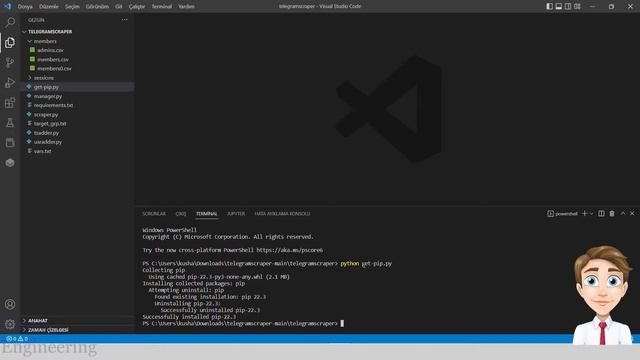Viewport: 640px width, 360px height.
Task: Open the Accounts icon
Action: [x=10, y=304]
